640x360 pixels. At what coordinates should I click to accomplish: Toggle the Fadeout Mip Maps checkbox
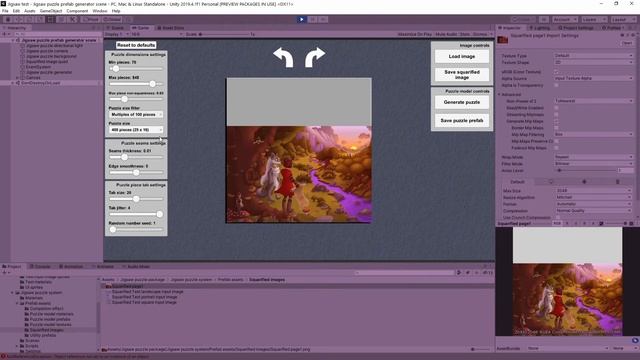[556, 148]
